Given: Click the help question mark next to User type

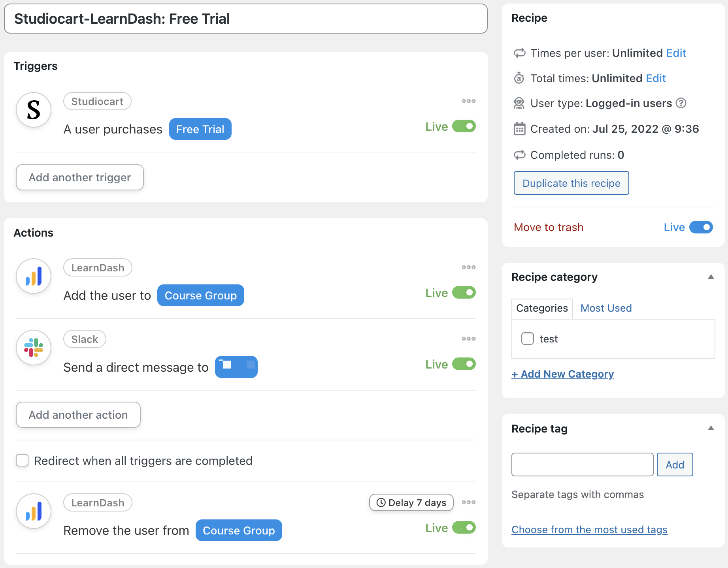Looking at the screenshot, I should [681, 103].
